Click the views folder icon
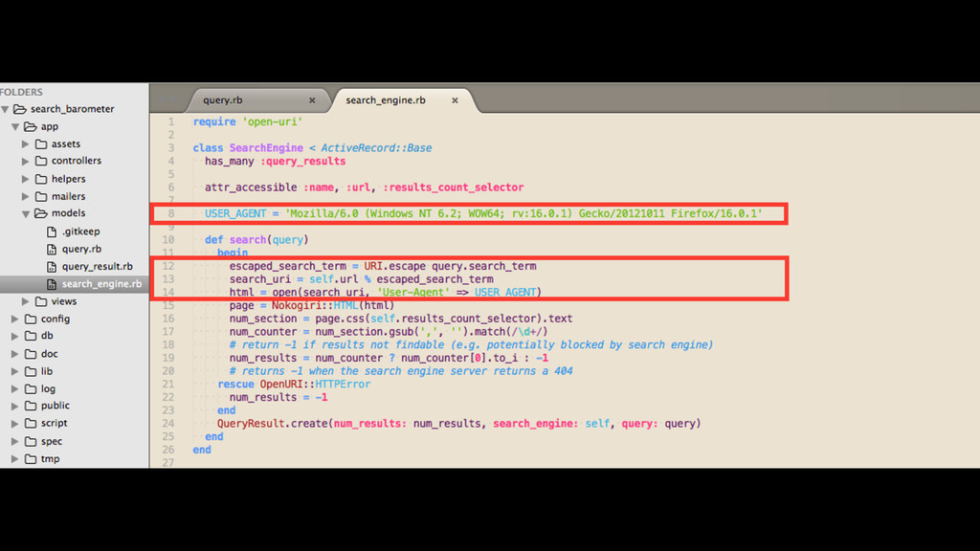Viewport: 980px width, 551px height. click(x=41, y=301)
